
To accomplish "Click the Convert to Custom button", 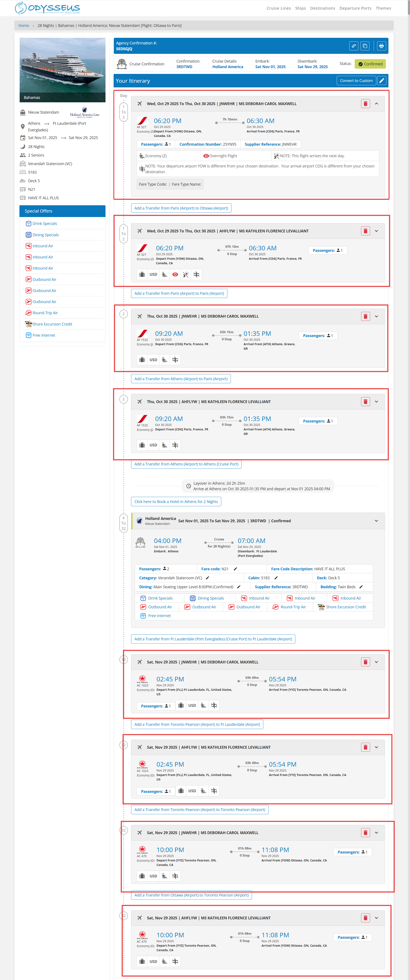I will tap(356, 81).
